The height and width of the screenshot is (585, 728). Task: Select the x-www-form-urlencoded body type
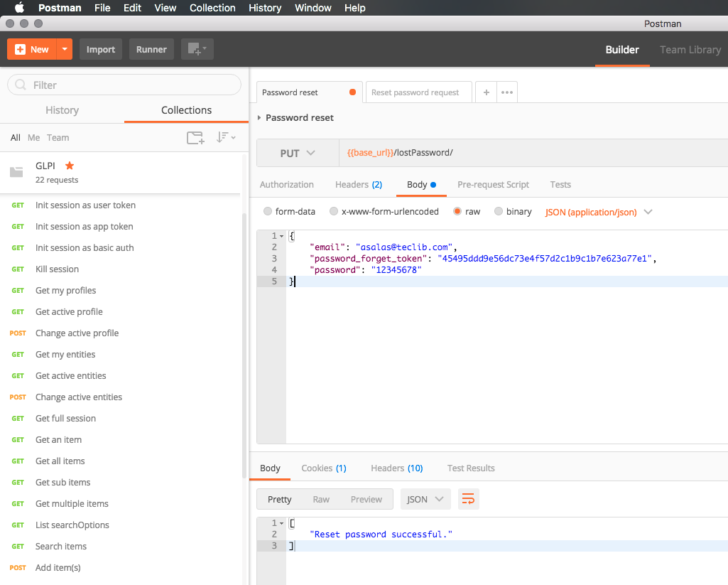click(333, 211)
